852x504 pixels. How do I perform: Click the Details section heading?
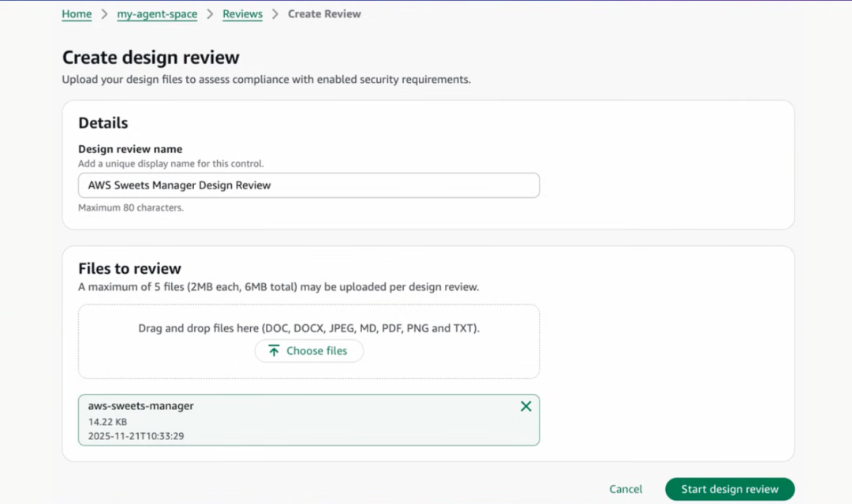(x=103, y=123)
